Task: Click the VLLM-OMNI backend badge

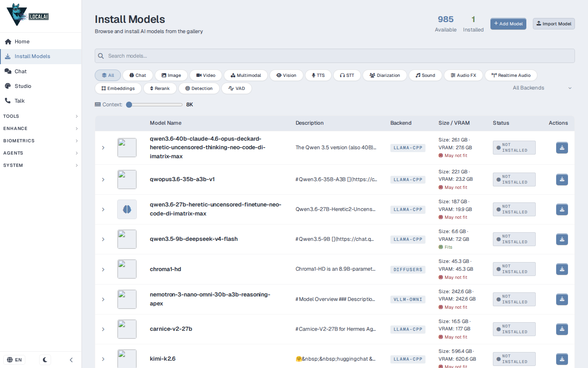Action: click(x=408, y=299)
